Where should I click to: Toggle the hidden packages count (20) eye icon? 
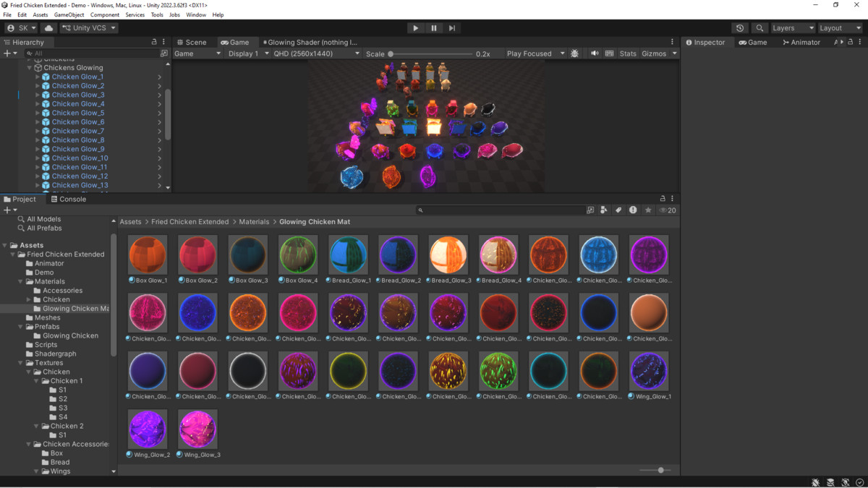click(667, 210)
